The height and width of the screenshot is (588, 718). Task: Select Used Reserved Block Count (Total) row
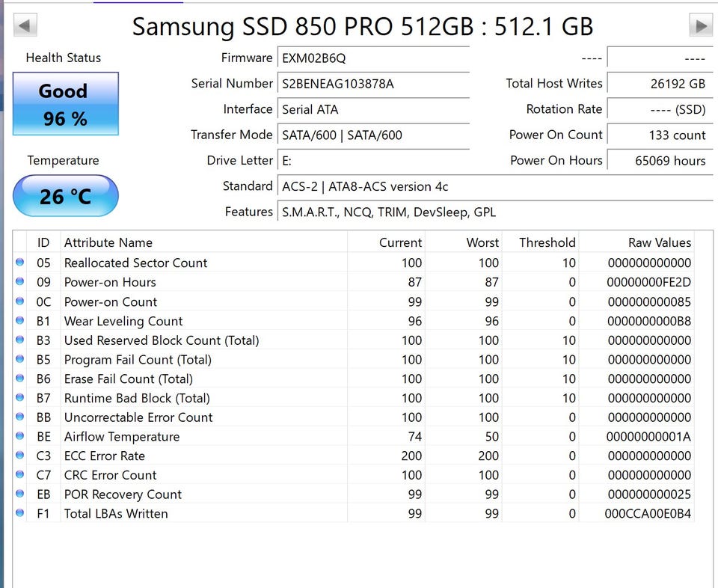pyautogui.click(x=354, y=340)
